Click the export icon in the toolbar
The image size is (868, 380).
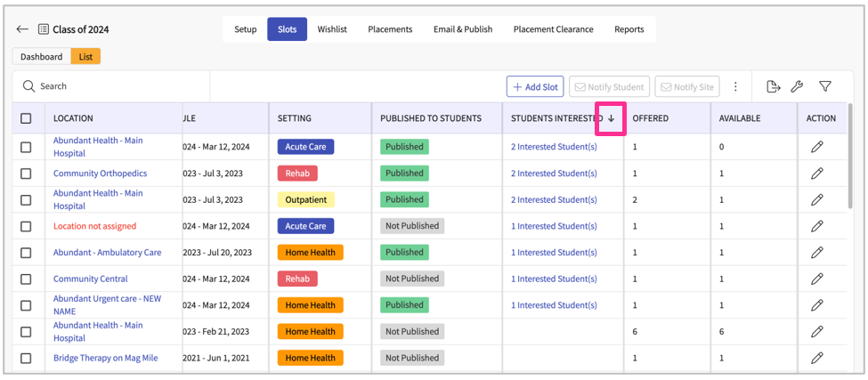(773, 86)
